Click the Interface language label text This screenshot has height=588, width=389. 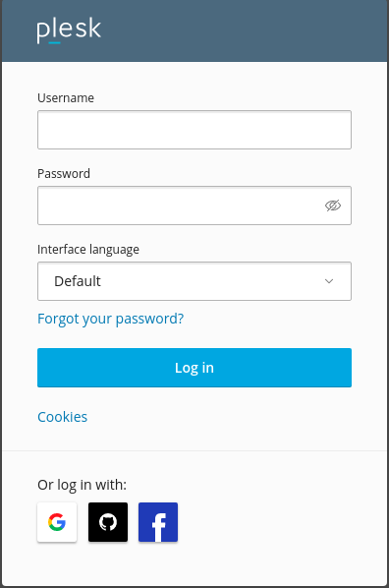(88, 250)
